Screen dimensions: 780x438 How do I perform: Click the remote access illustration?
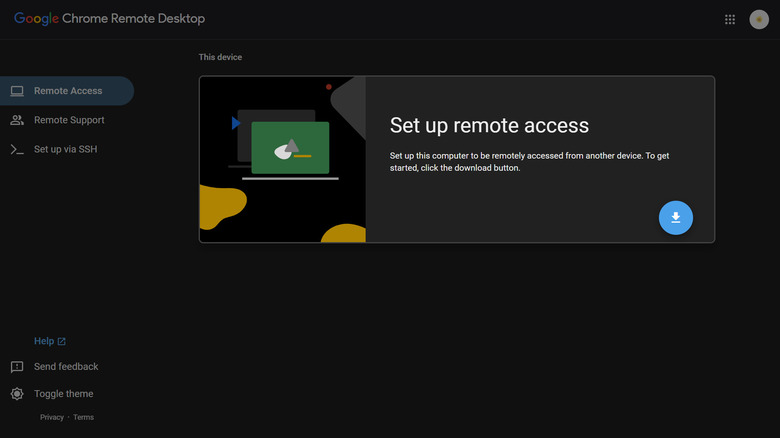283,159
